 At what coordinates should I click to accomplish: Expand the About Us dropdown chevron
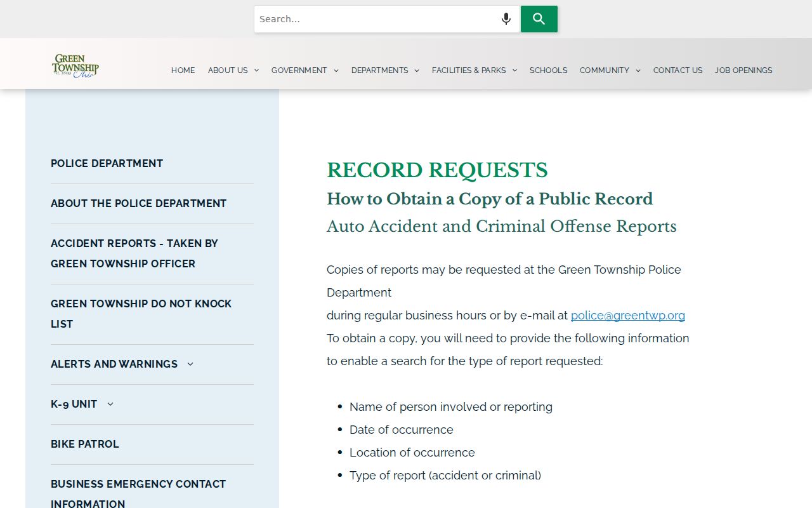tap(256, 70)
